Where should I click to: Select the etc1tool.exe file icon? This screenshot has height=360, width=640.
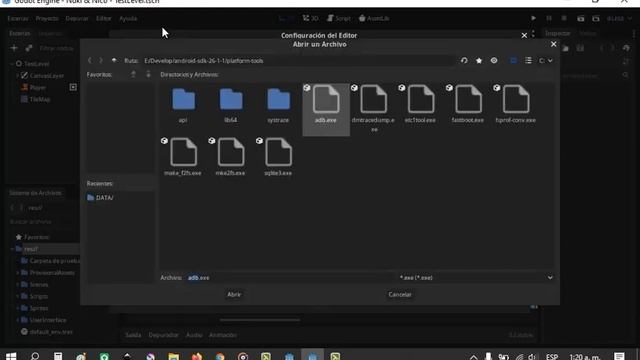pos(421,99)
